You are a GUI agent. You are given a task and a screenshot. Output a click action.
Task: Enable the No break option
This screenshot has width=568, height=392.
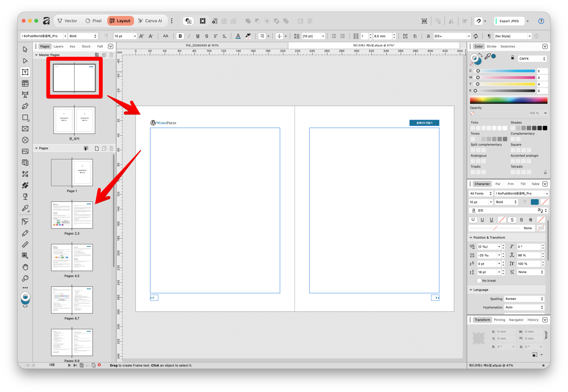[x=479, y=281]
